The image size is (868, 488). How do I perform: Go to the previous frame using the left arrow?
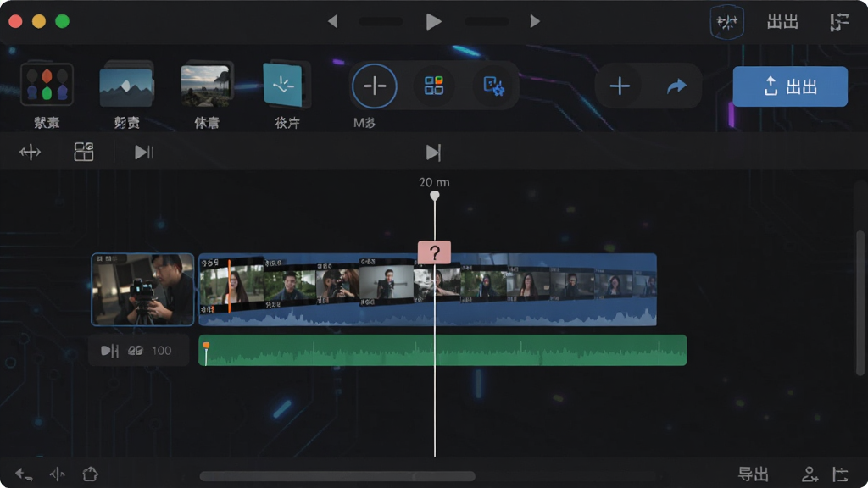[x=332, y=21]
